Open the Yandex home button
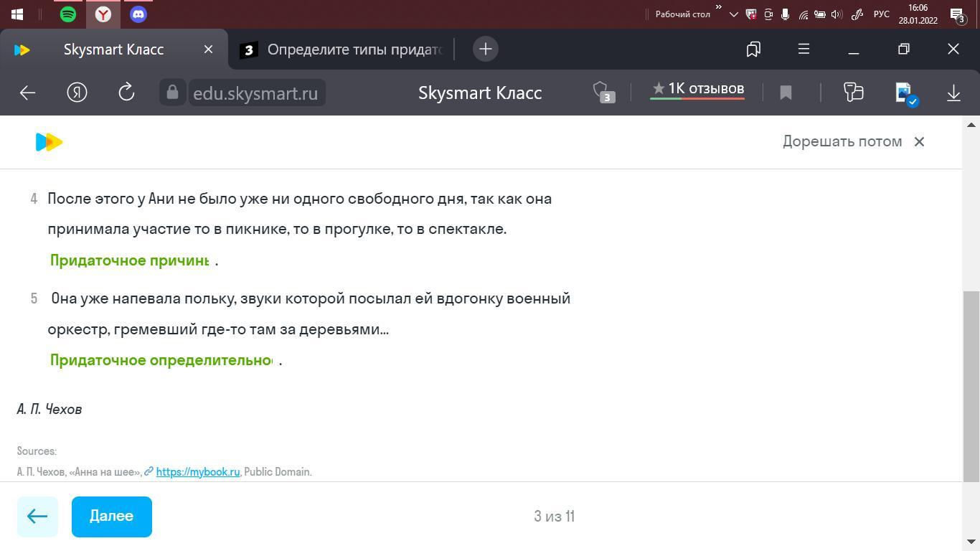980x551 pixels. coord(77,93)
